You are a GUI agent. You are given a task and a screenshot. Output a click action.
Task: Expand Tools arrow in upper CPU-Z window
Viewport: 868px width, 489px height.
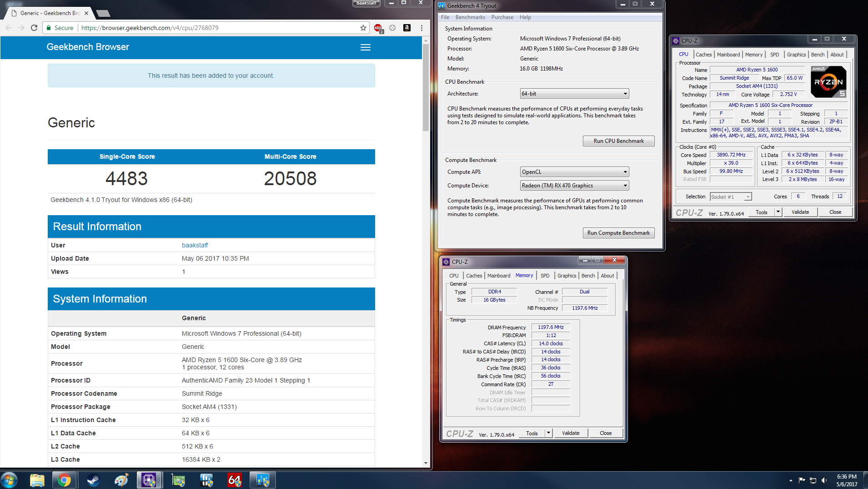tap(778, 212)
